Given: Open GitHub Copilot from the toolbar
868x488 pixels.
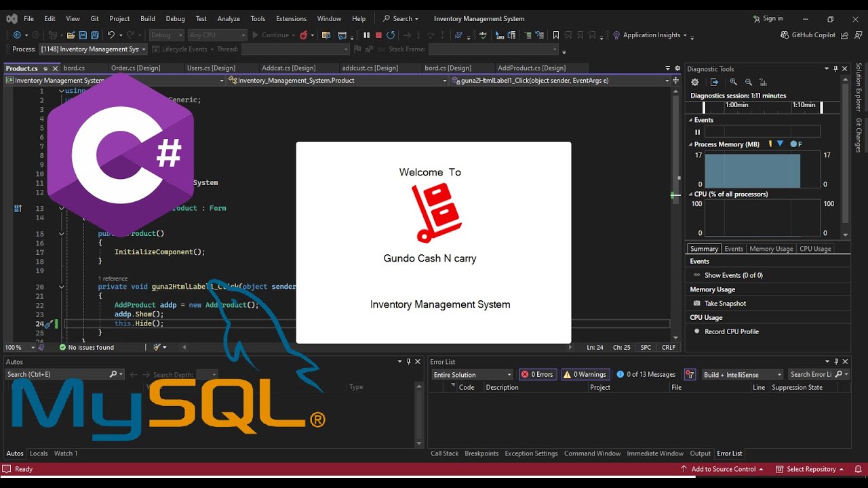Looking at the screenshot, I should [x=808, y=35].
